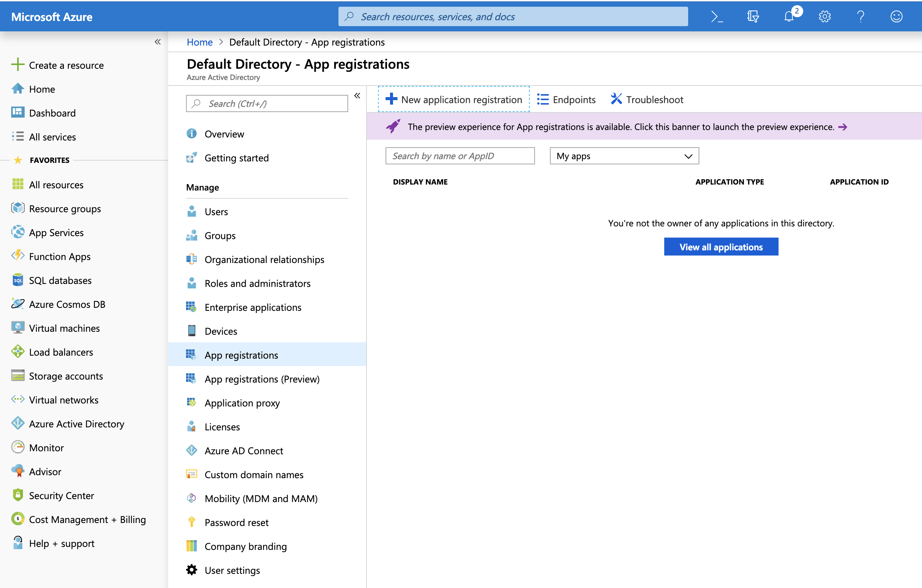Launch the preview experience banner
Screen dimensions: 922x588
(x=644, y=127)
